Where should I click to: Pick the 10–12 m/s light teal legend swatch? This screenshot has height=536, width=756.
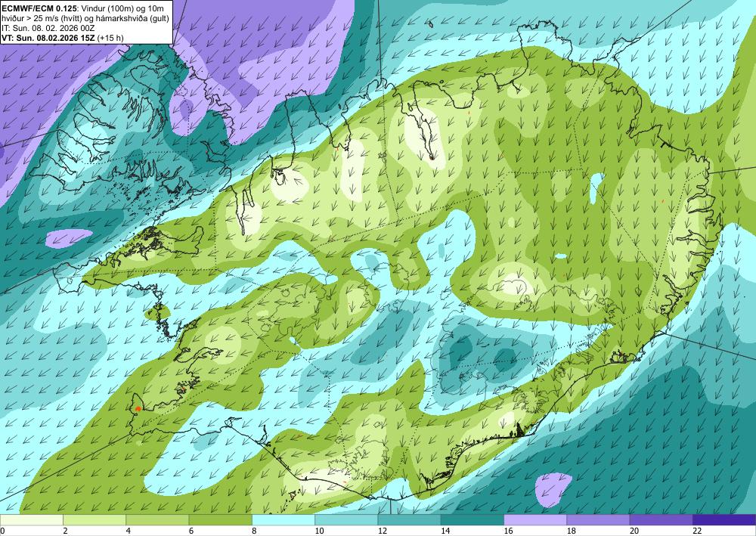click(x=346, y=519)
